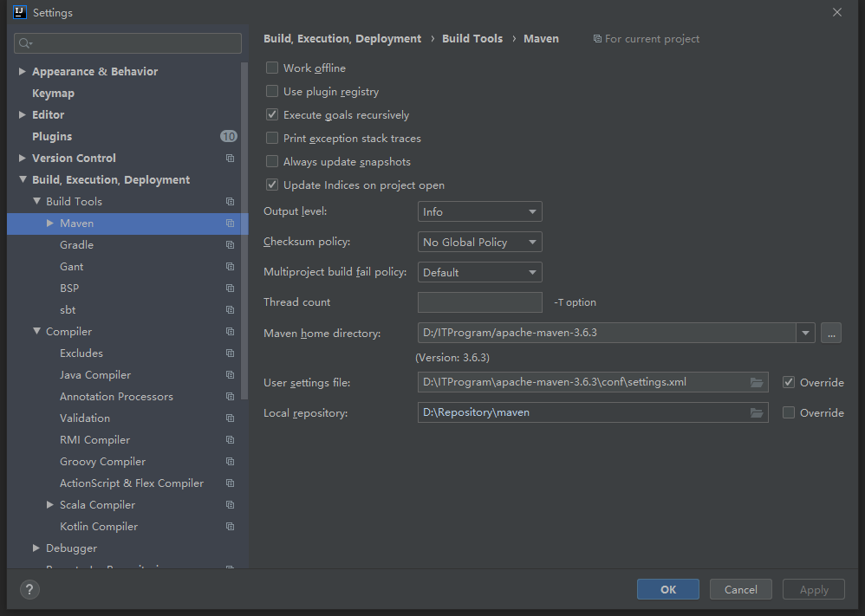Image resolution: width=865 pixels, height=616 pixels.
Task: Click the project-level icon beside Gradle
Action: click(230, 245)
